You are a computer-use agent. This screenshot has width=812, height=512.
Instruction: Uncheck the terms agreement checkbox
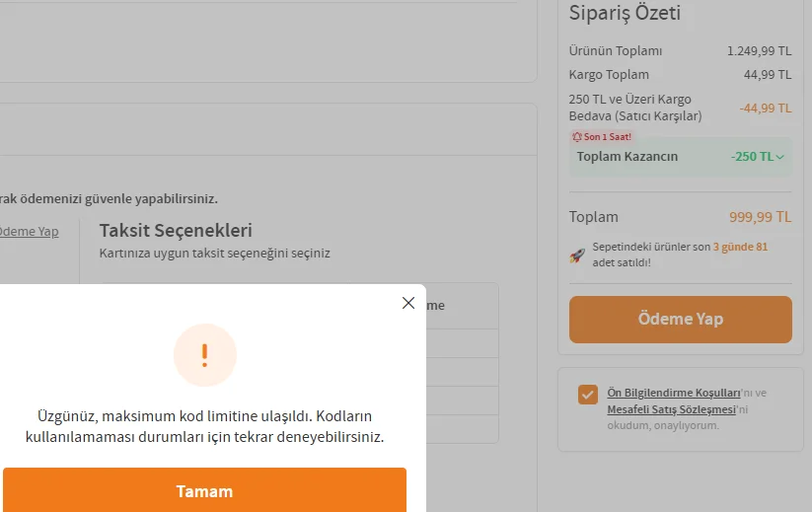pos(588,395)
